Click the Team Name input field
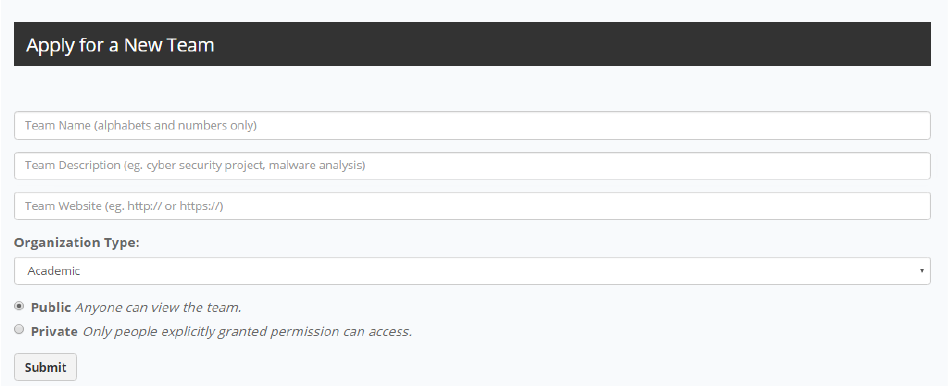Screen dimensions: 948x387 coord(472,125)
